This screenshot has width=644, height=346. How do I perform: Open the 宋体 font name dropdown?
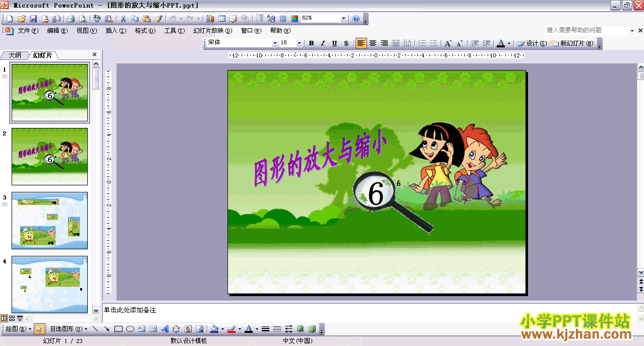(x=275, y=43)
